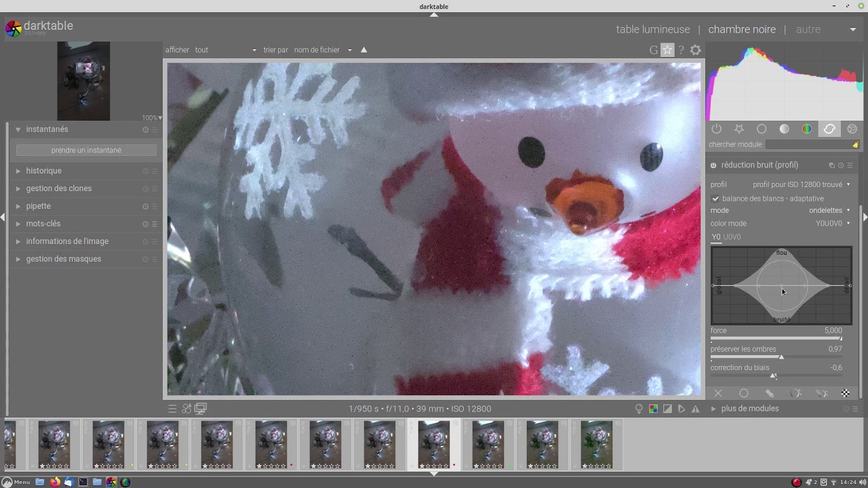Open afficher tout filter dropdown
The height and width of the screenshot is (488, 868).
[x=226, y=50]
